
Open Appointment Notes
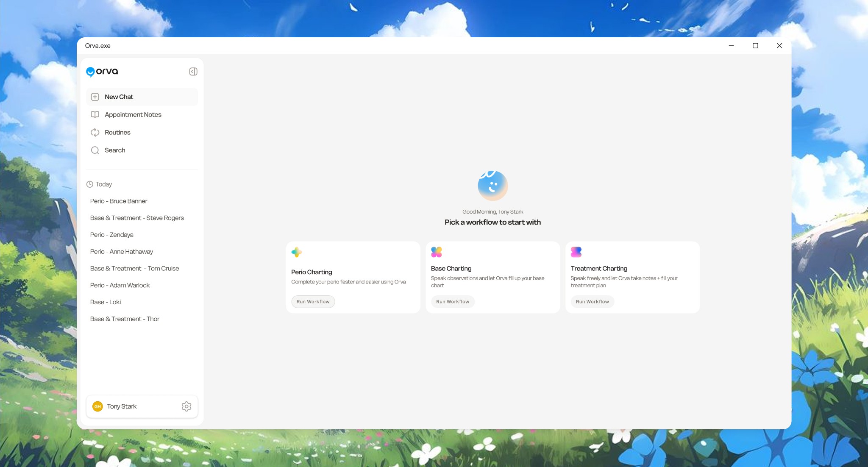(x=133, y=115)
